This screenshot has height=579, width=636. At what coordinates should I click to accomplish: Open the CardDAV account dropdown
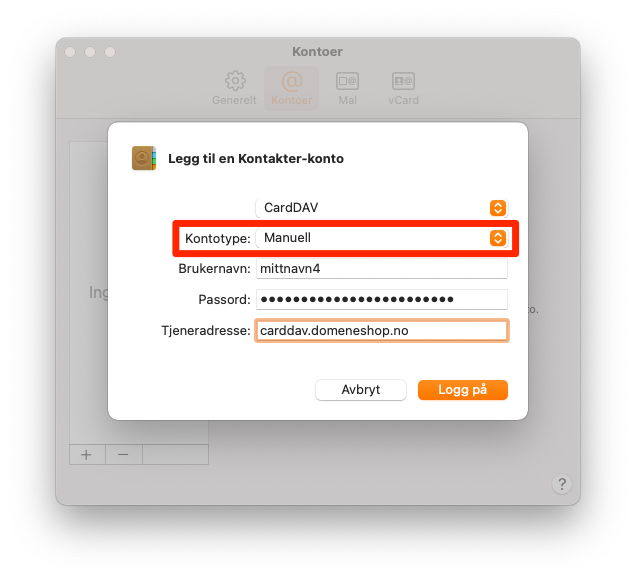click(x=381, y=208)
